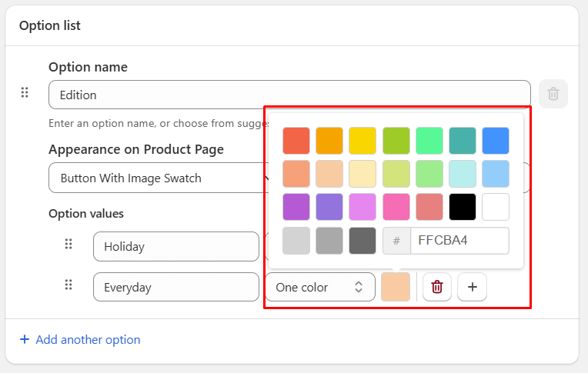Click the FFCBA4 hex color field
The height and width of the screenshot is (373, 588).
(459, 241)
